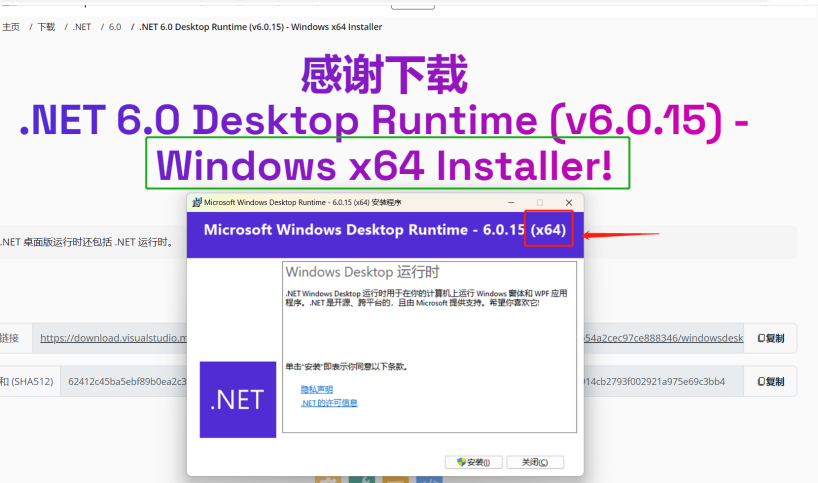Go to 主页 in the breadcrumb

pos(10,27)
